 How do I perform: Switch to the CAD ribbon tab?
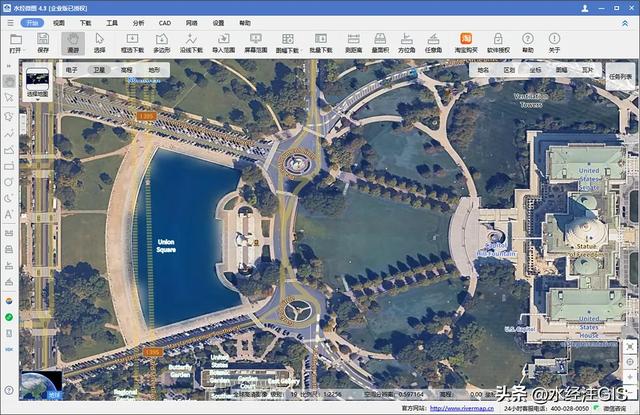click(165, 21)
